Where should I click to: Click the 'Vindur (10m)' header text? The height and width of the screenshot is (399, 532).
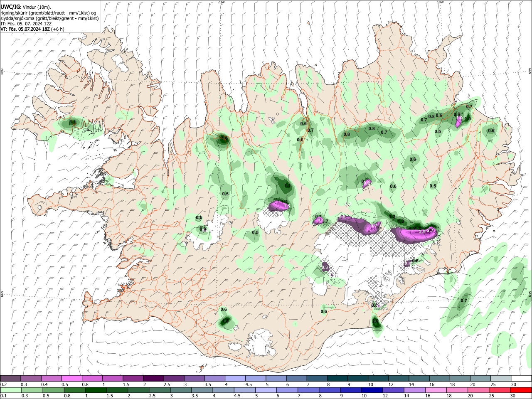click(x=37, y=7)
